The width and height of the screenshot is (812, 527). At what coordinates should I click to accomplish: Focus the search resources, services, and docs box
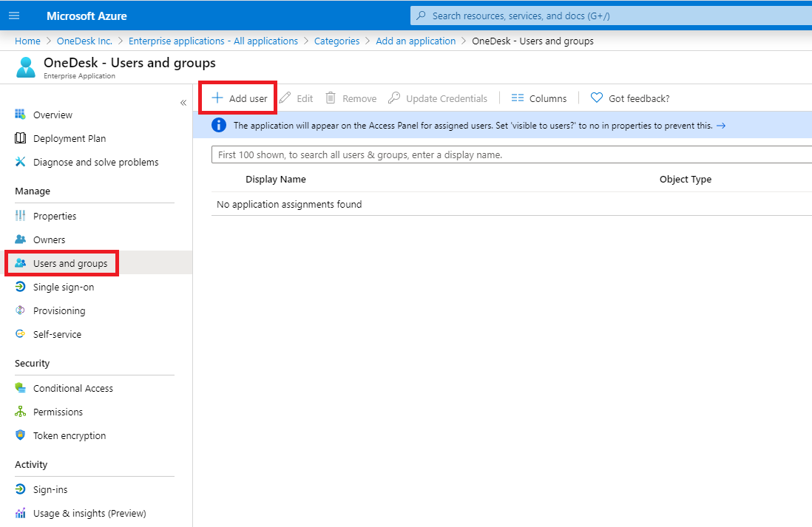point(611,16)
